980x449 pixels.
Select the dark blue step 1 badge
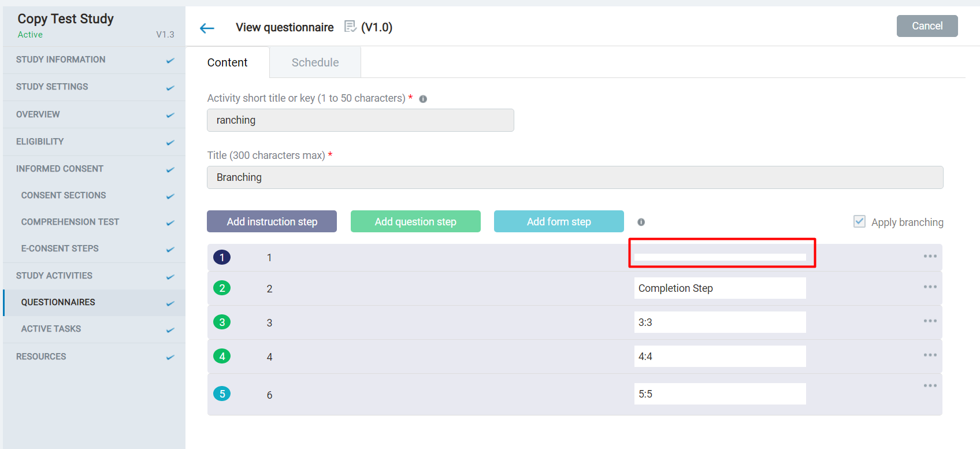(x=222, y=257)
